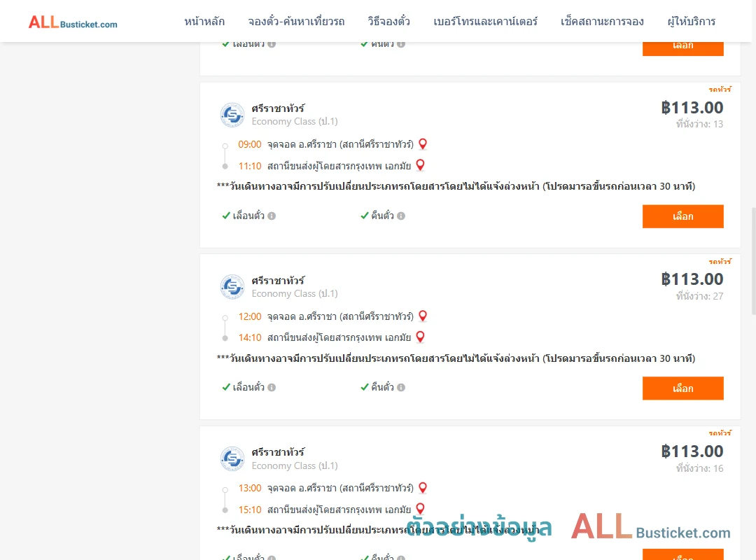Open map pin for 12:00 departure point
The width and height of the screenshot is (756, 560).
(x=423, y=316)
